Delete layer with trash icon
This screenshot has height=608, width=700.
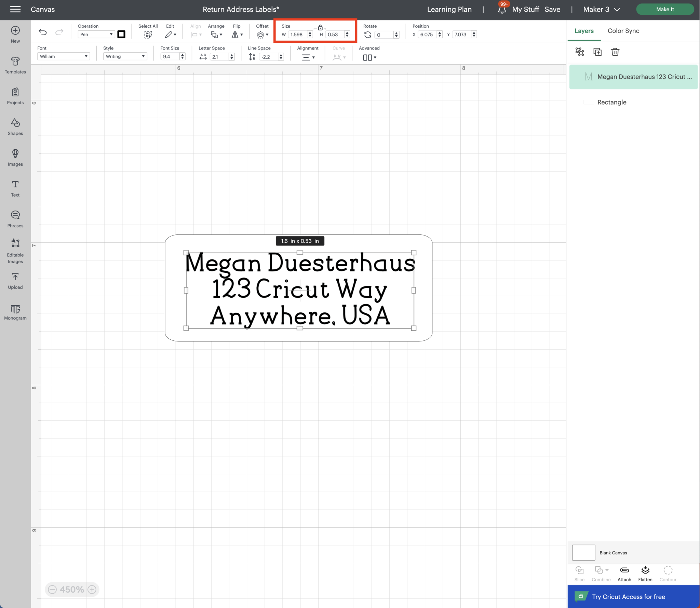pyautogui.click(x=615, y=52)
